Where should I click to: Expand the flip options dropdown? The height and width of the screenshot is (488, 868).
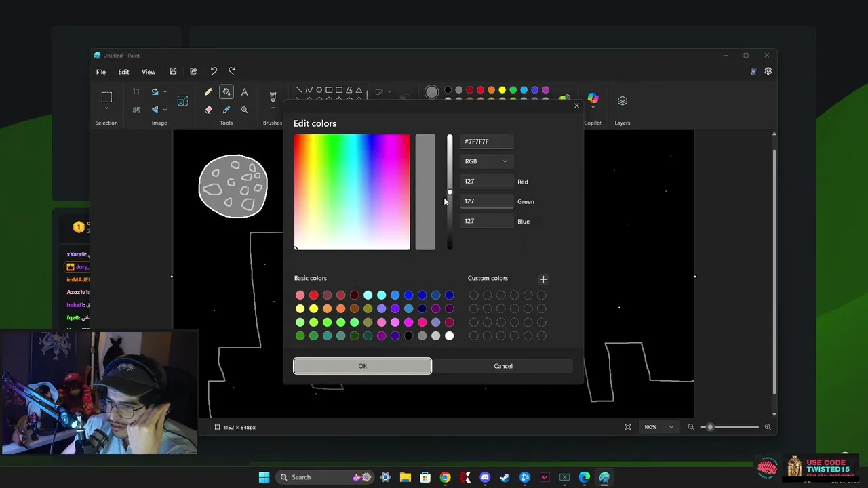tap(165, 110)
